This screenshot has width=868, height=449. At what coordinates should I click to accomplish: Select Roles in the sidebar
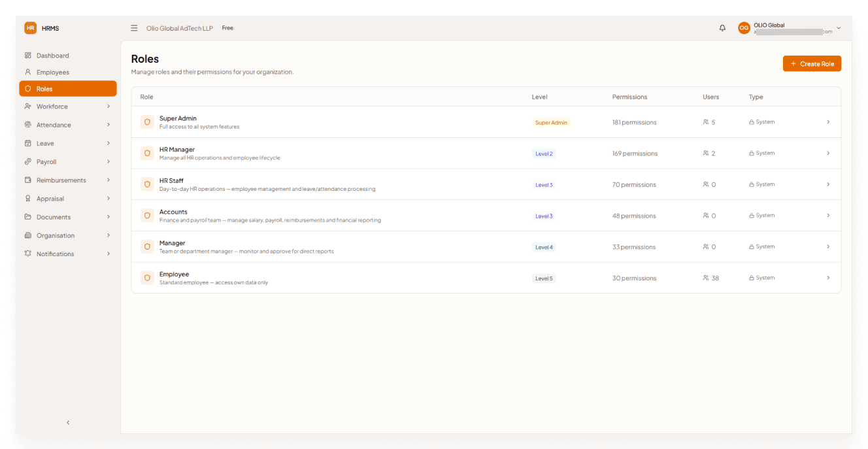(68, 89)
